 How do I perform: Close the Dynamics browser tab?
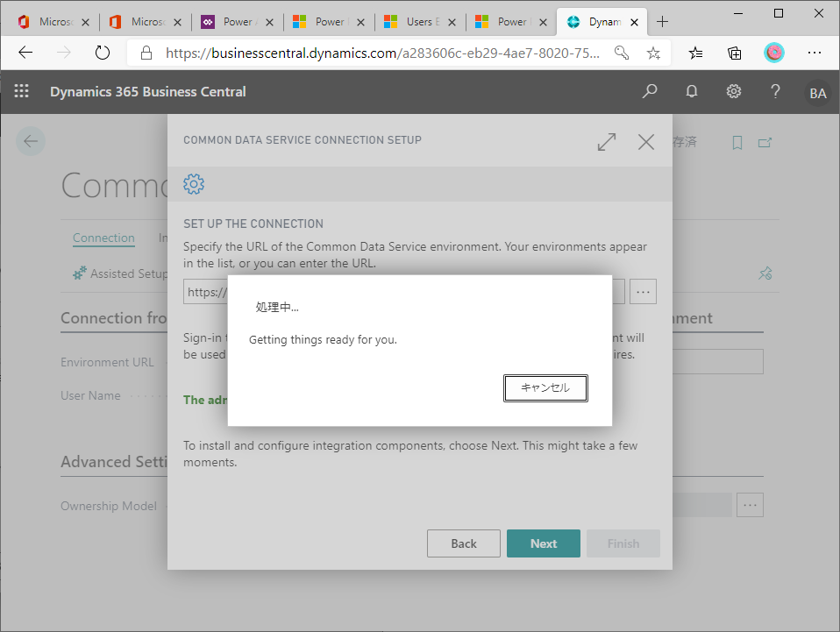[x=634, y=22]
